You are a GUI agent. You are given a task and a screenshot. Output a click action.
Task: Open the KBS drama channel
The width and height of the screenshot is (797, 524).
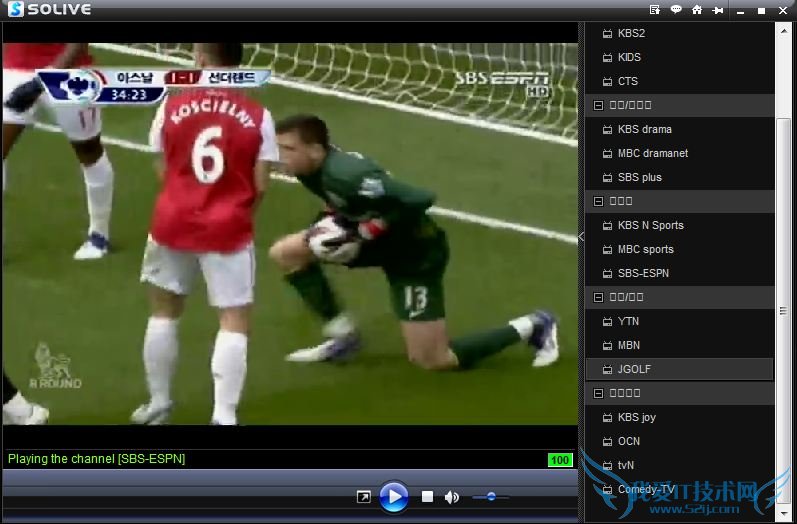pyautogui.click(x=679, y=129)
